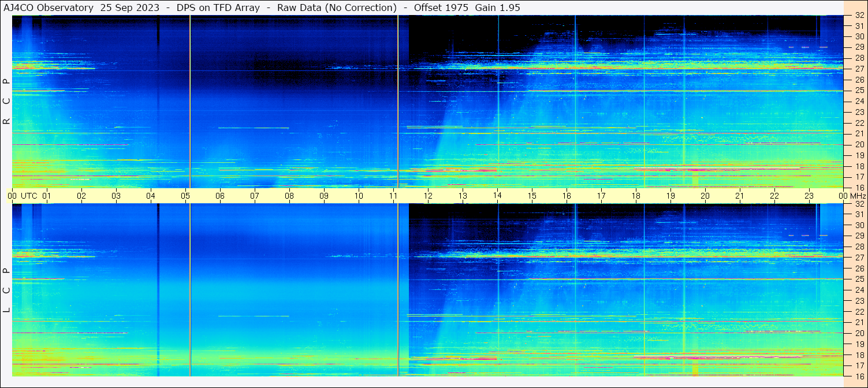Select the 31 MHz tick on the lower LCP scale
The height and width of the screenshot is (388, 868).
pos(859,214)
